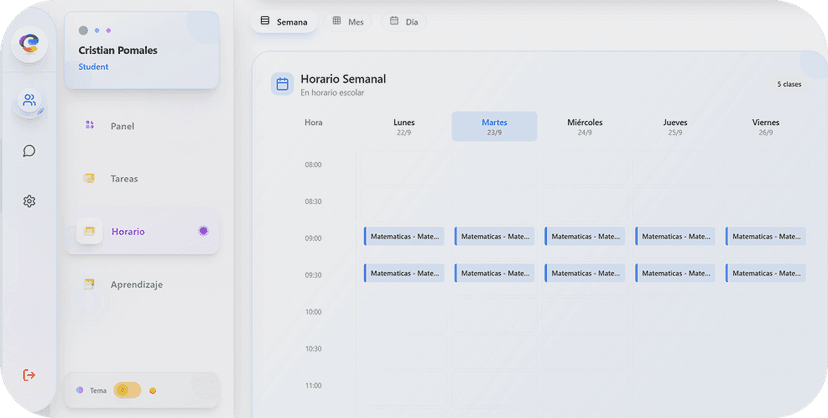Click the 5 clases badge
The width and height of the screenshot is (828, 418).
pyautogui.click(x=789, y=84)
